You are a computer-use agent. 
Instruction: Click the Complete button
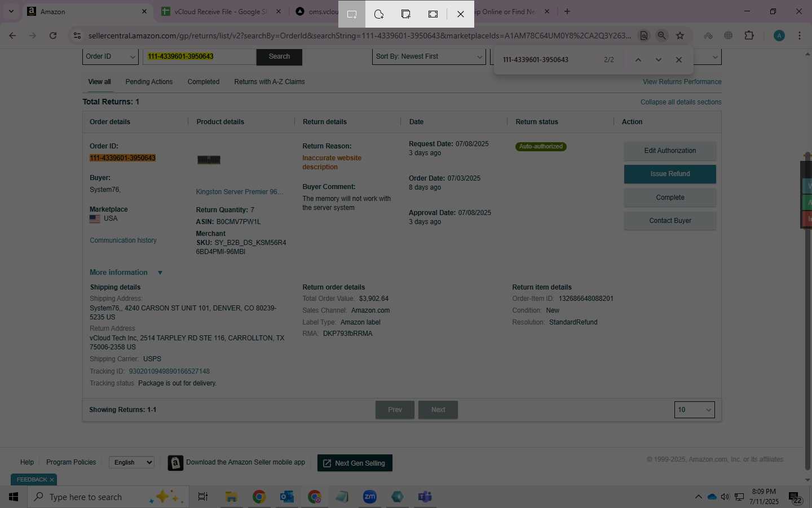670,198
